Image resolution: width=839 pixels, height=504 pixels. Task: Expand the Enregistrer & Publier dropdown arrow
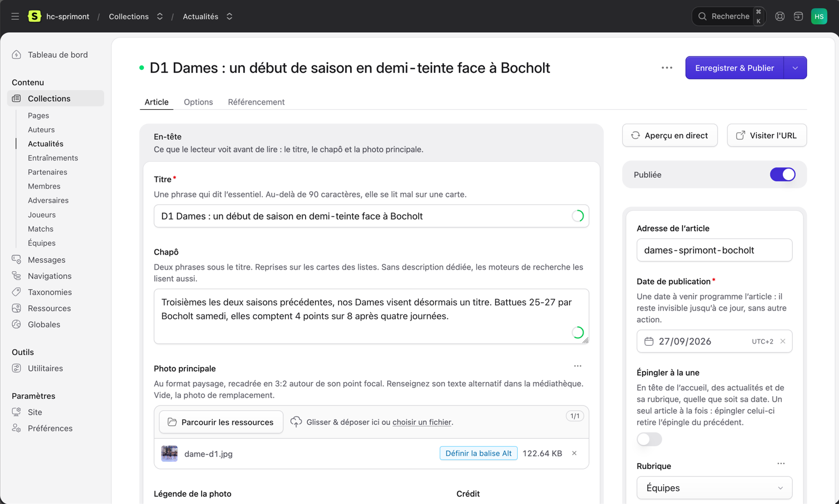(795, 68)
